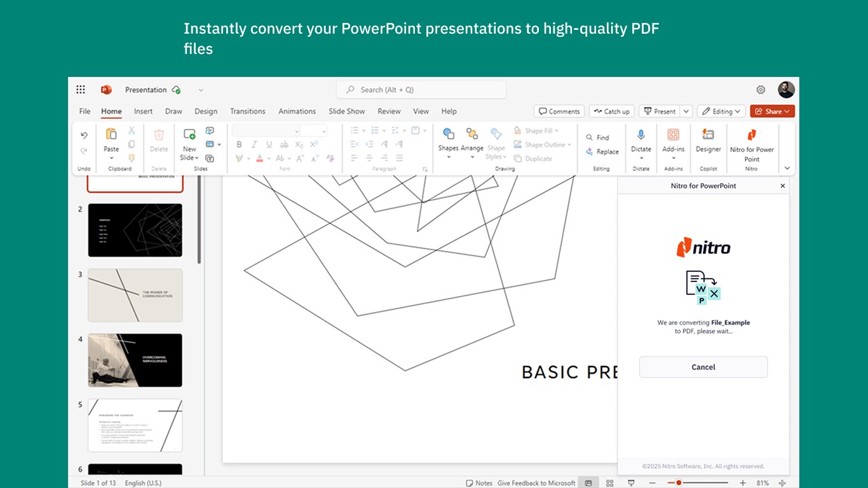The width and height of the screenshot is (868, 488).
Task: Click Give Feedback to Microsoft link
Action: coord(536,483)
